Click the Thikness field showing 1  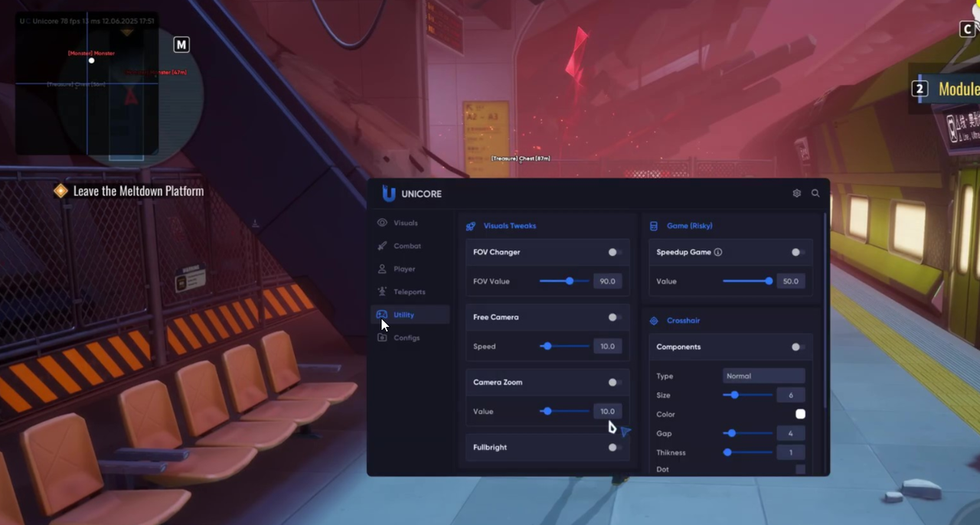click(791, 452)
